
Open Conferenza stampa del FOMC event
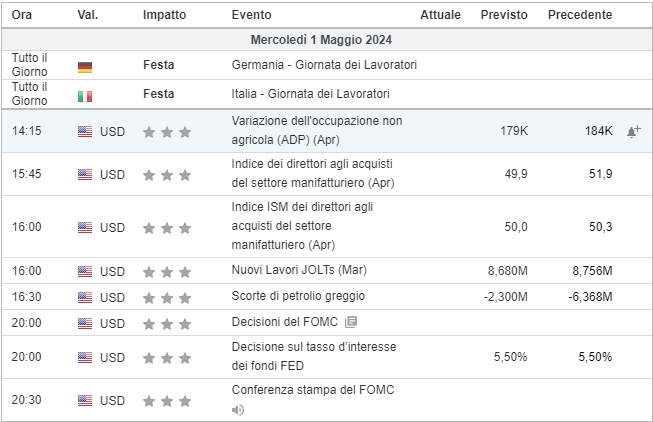click(313, 390)
